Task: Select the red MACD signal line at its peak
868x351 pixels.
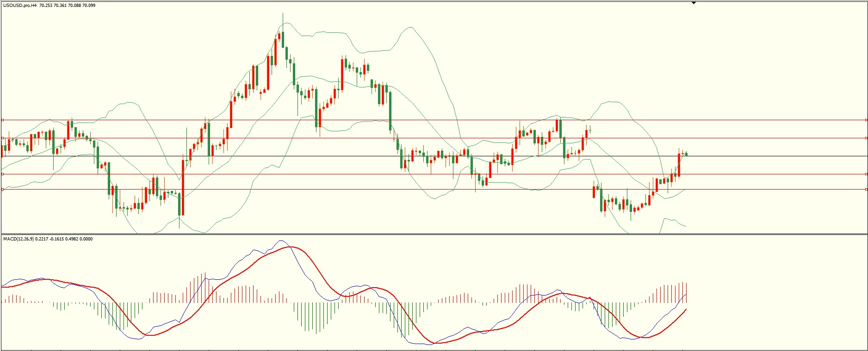Action: coord(291,247)
